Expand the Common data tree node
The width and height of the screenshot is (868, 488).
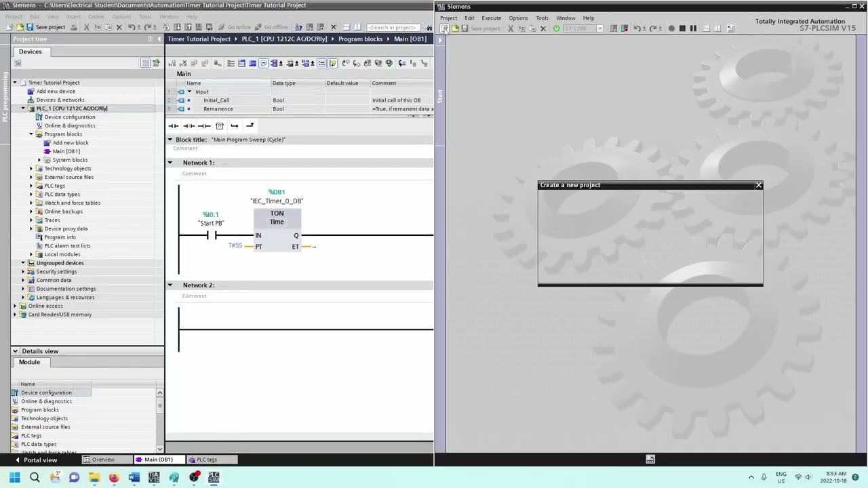tap(22, 281)
